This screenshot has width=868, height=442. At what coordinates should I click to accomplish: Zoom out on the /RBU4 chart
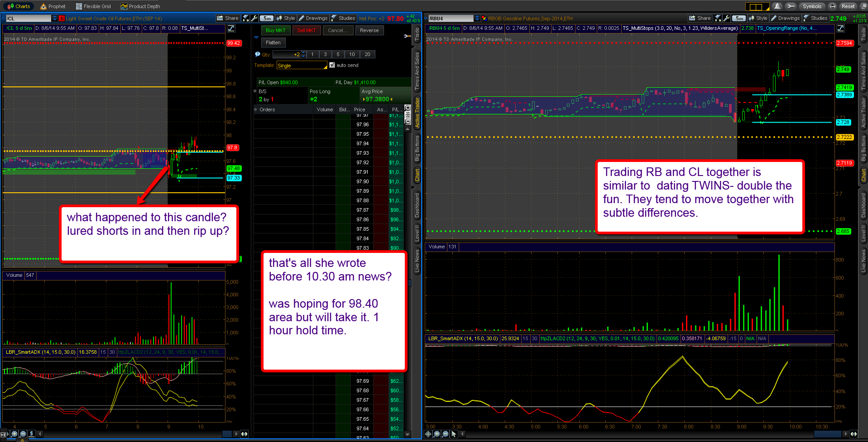tap(445, 434)
